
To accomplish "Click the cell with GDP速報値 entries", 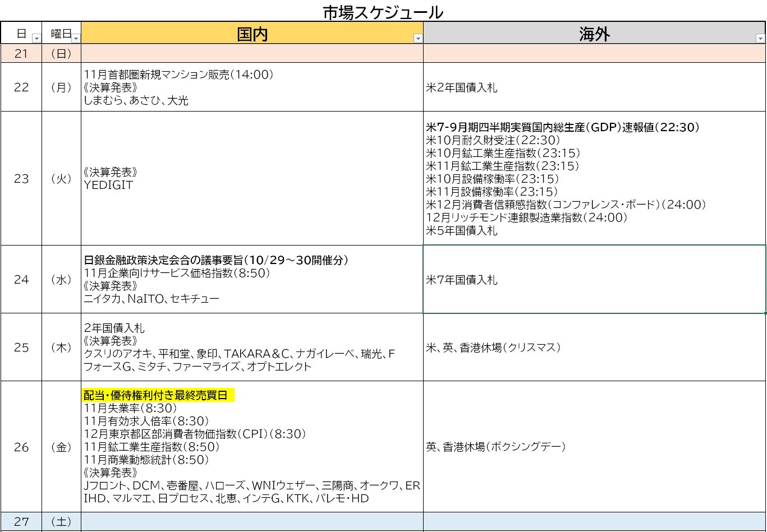I will [x=594, y=179].
